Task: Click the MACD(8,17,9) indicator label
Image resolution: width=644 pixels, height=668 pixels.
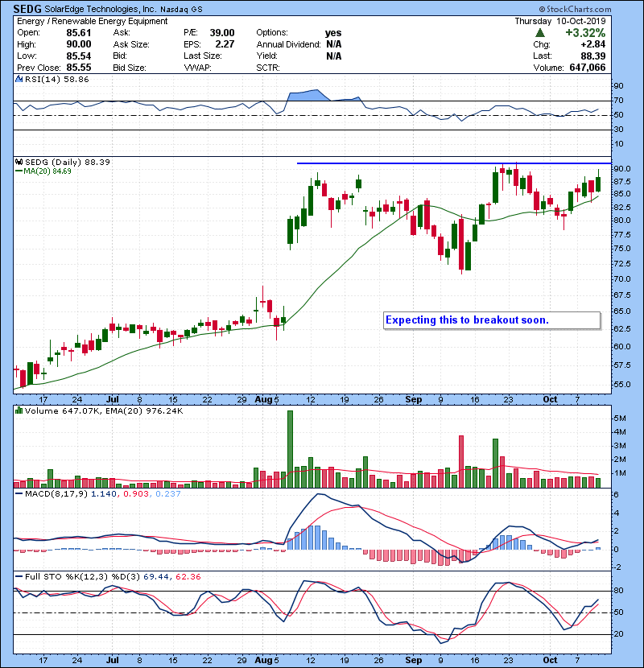Action: (x=56, y=494)
